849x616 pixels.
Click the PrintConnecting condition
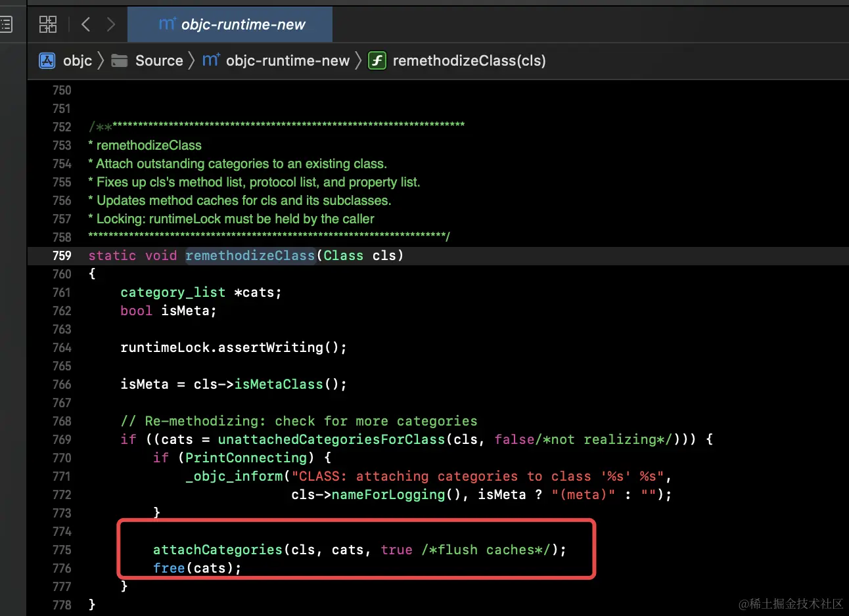(246, 458)
